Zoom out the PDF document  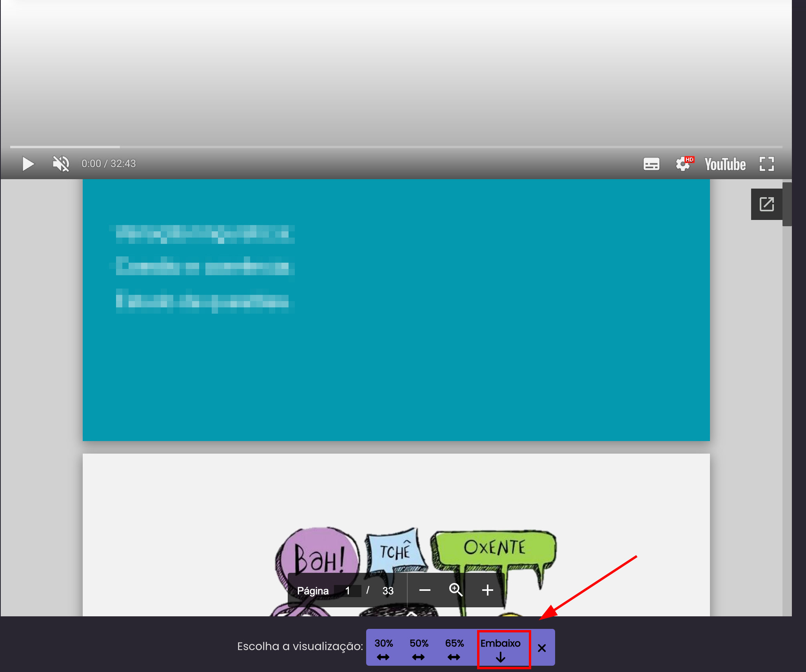(425, 590)
